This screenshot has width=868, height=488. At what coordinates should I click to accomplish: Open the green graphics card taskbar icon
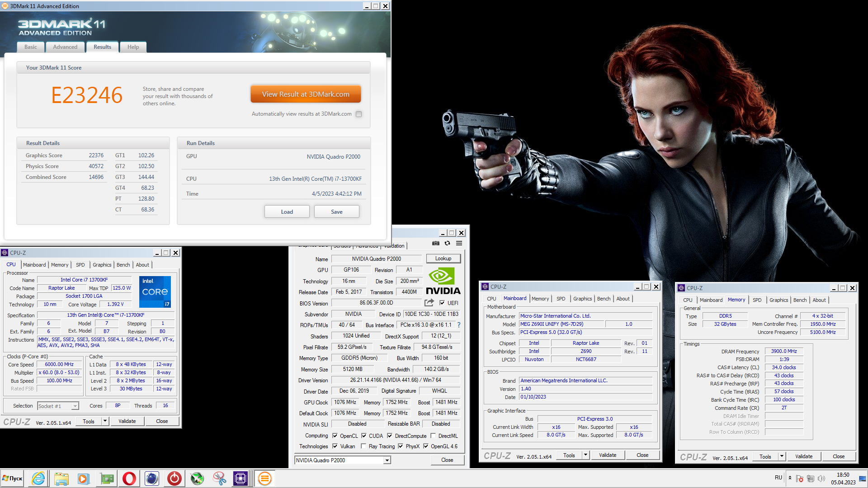tap(107, 479)
